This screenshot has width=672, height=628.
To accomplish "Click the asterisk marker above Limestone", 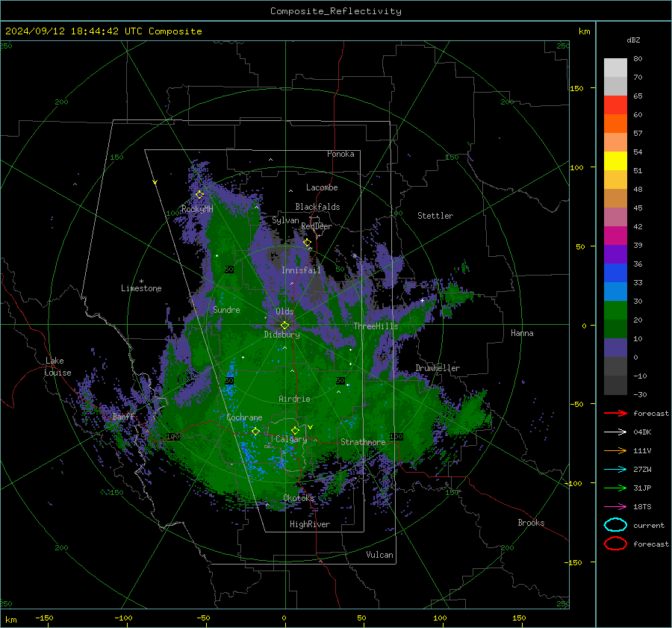I will (141, 282).
